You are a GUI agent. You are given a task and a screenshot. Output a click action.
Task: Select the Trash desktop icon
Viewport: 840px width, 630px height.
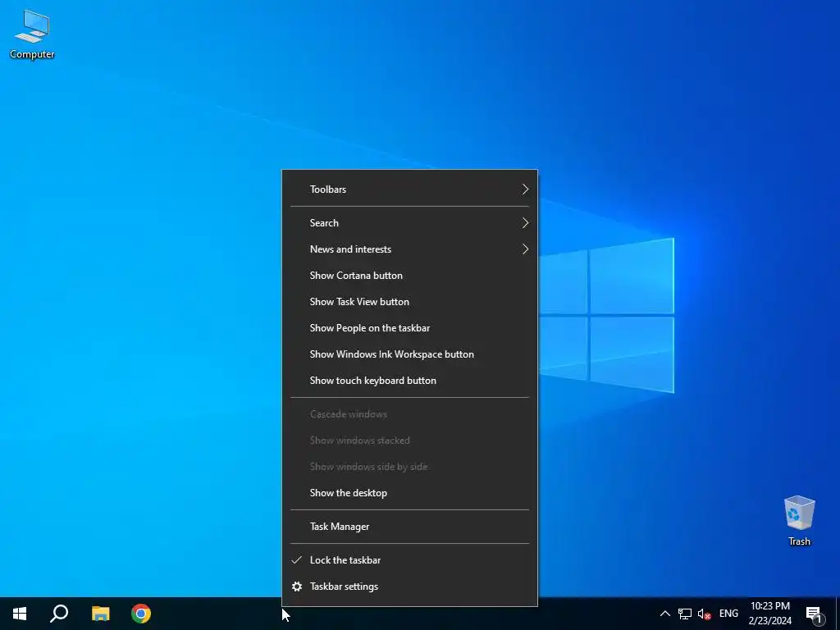tap(799, 520)
